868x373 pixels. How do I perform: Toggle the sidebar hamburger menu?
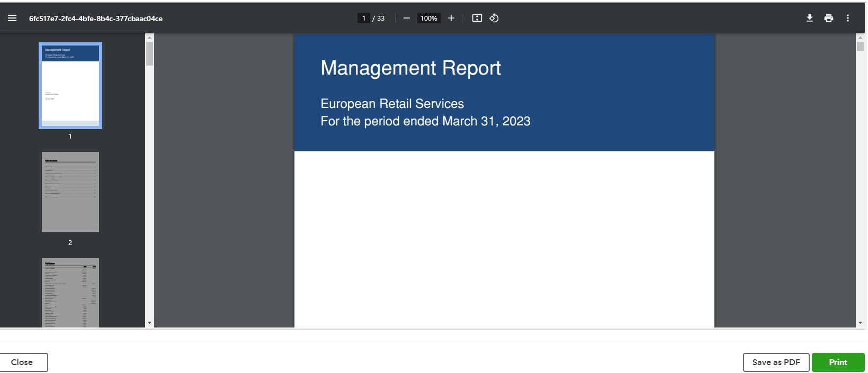(12, 18)
